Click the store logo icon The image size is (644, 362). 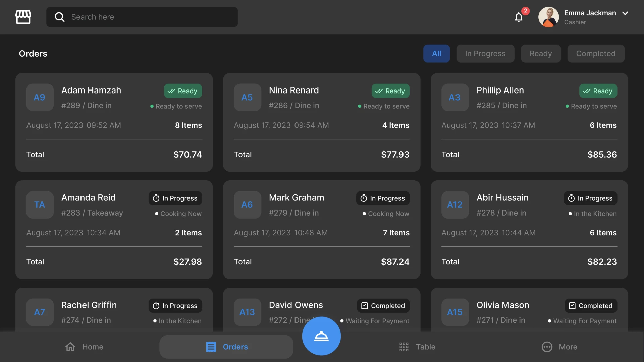click(23, 17)
